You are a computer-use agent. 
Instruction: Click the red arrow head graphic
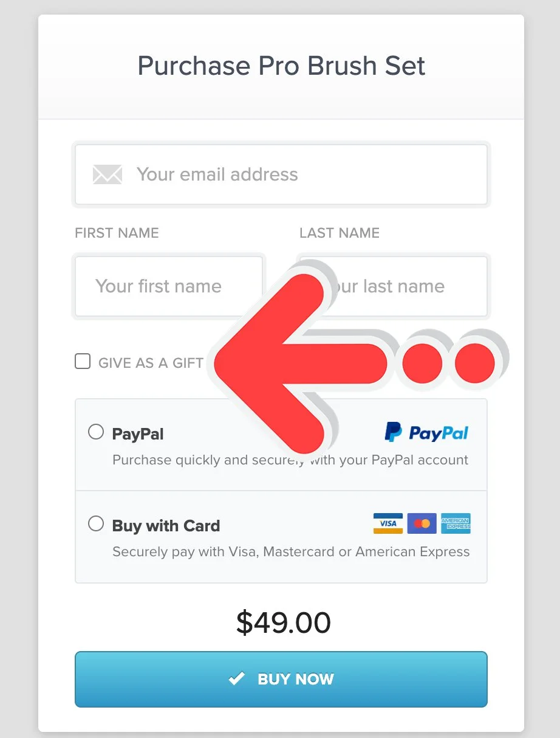(x=270, y=364)
